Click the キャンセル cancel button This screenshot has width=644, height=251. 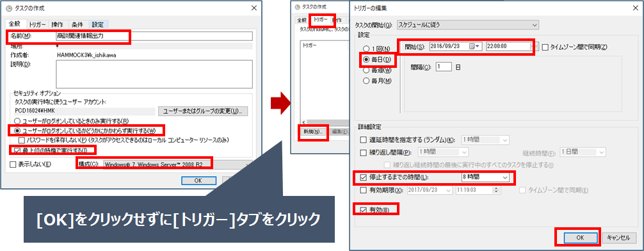click(x=620, y=238)
